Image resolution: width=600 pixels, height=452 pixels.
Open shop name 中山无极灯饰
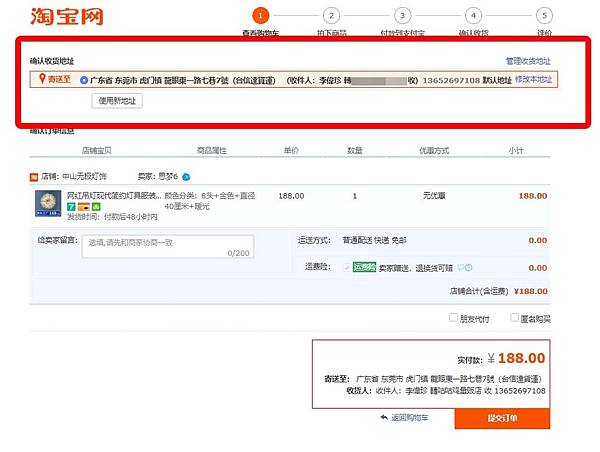84,176
